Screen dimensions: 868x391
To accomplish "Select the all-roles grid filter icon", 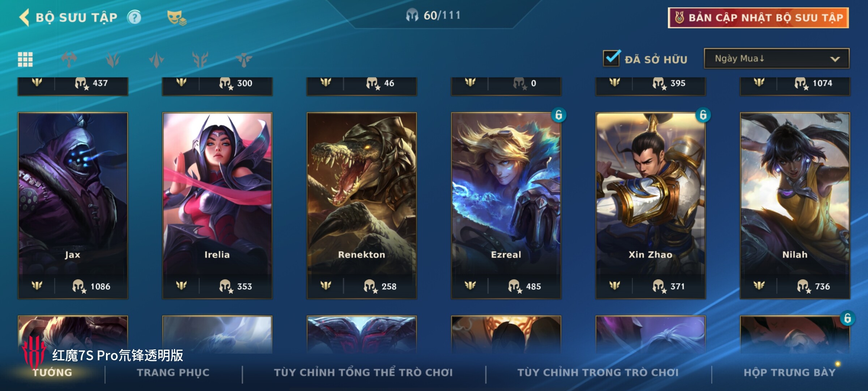I will coord(25,59).
